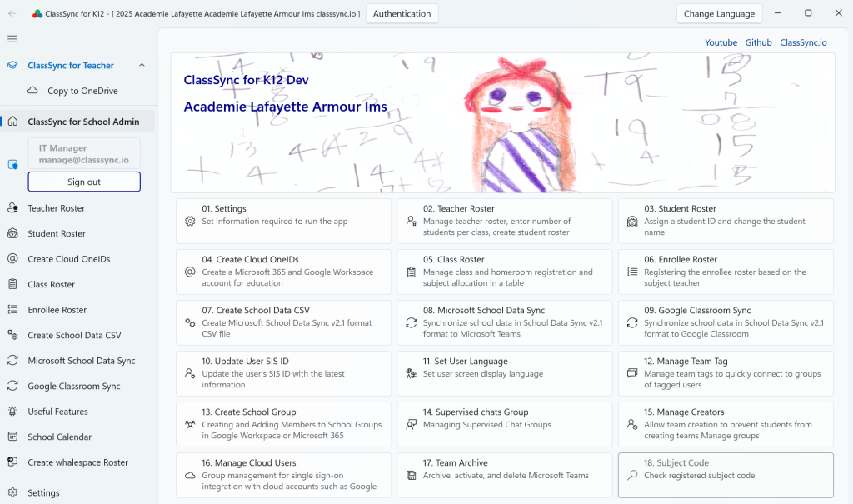Click the Sign out button
Image resolution: width=853 pixels, height=504 pixels.
pyautogui.click(x=84, y=182)
